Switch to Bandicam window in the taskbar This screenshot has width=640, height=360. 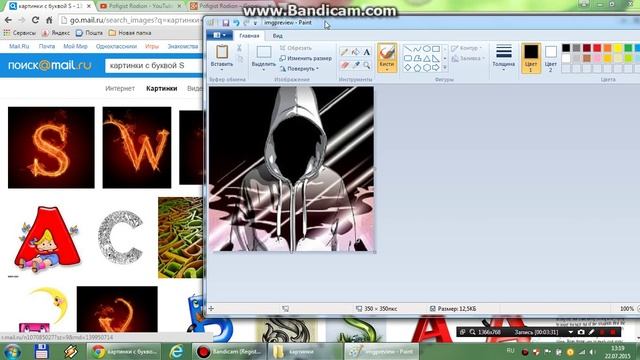click(229, 351)
